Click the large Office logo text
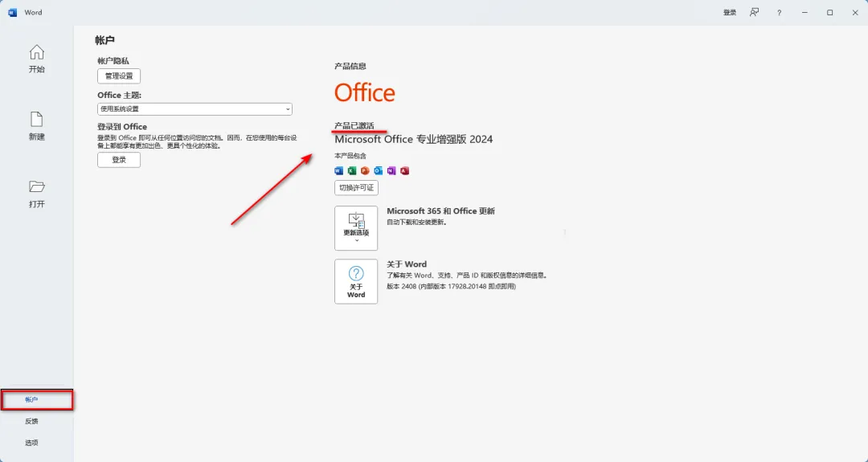This screenshot has width=868, height=462. coord(365,92)
